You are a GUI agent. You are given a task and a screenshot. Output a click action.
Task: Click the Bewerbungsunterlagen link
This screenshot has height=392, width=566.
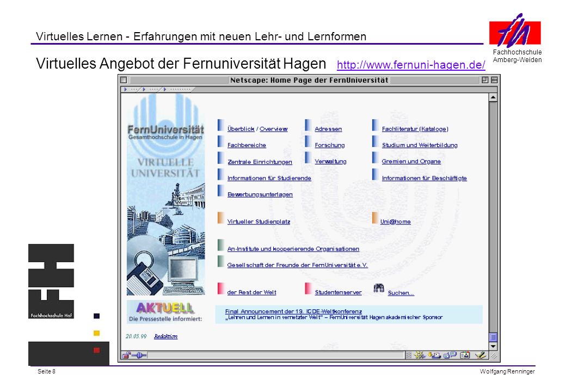[x=260, y=194]
